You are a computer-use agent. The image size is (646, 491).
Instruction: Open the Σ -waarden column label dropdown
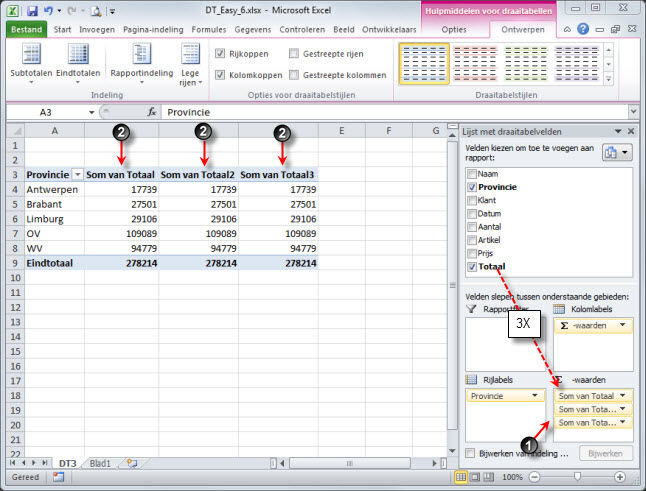(623, 325)
